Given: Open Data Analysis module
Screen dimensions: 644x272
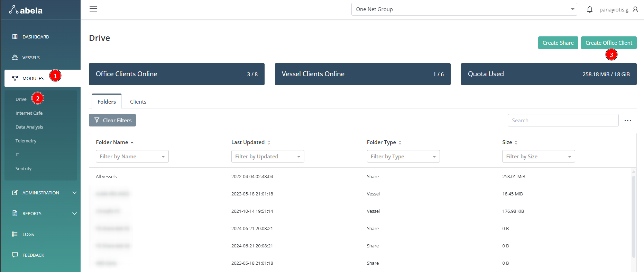Looking at the screenshot, I should (29, 127).
